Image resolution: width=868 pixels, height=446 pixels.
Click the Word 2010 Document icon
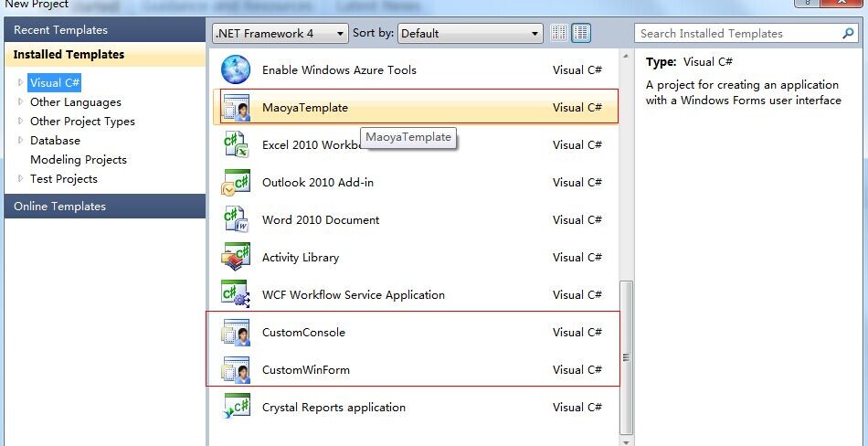pyautogui.click(x=236, y=220)
